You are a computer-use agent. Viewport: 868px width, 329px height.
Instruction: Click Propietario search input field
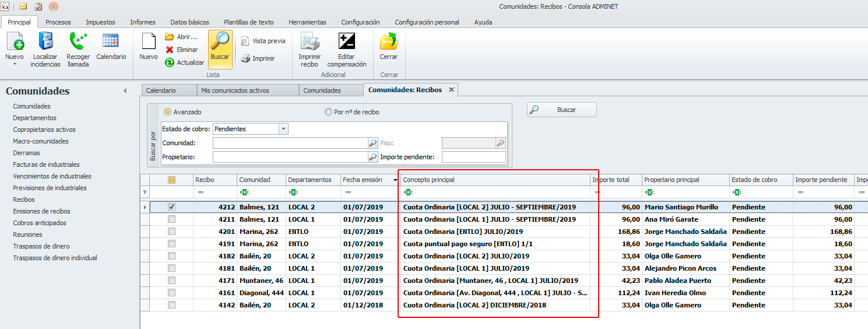pyautogui.click(x=290, y=157)
